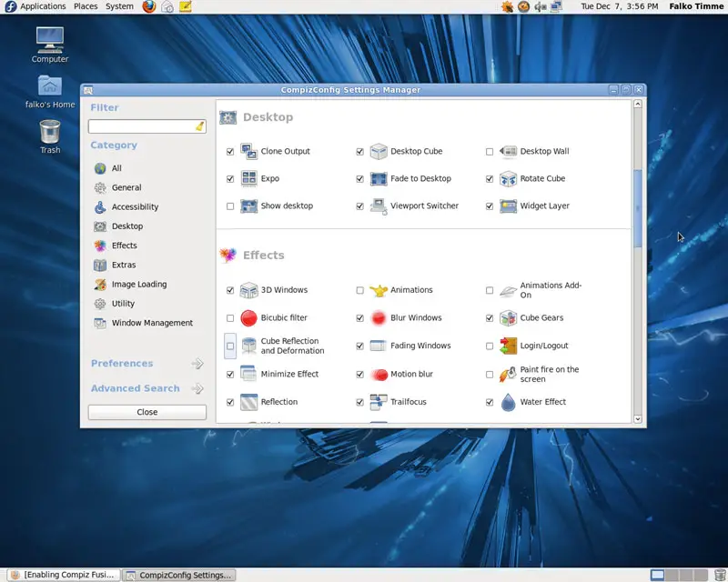
Task: Open the Desktop Cube plugin icon
Action: point(379,152)
